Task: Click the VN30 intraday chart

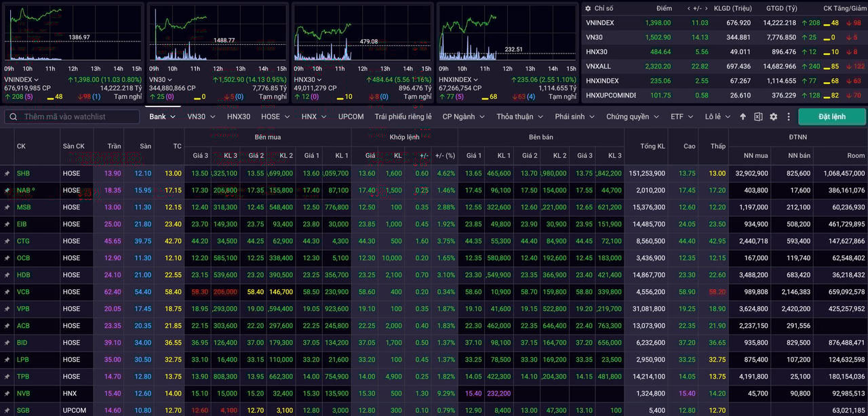Action: click(218, 34)
